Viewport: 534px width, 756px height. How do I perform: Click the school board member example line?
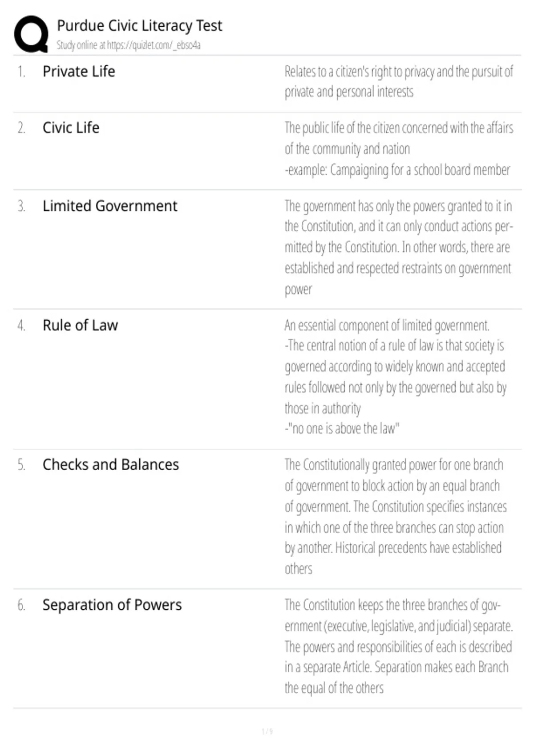point(397,170)
